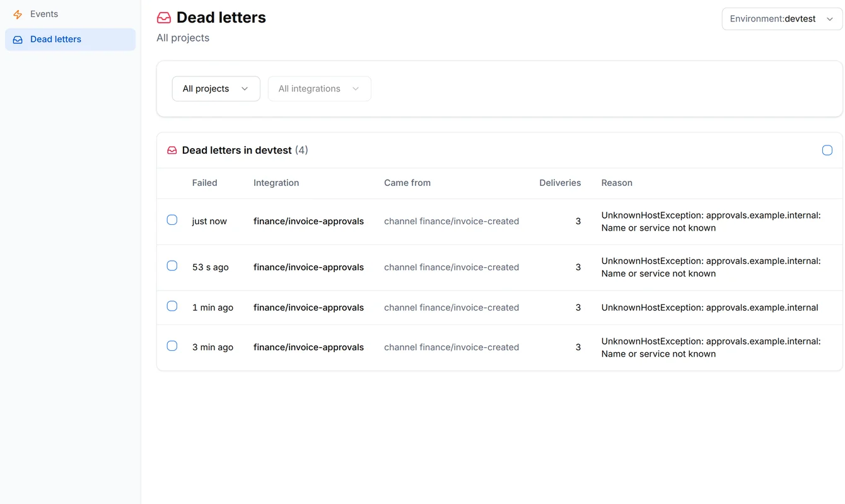Click the Deliveries column header

pyautogui.click(x=560, y=183)
